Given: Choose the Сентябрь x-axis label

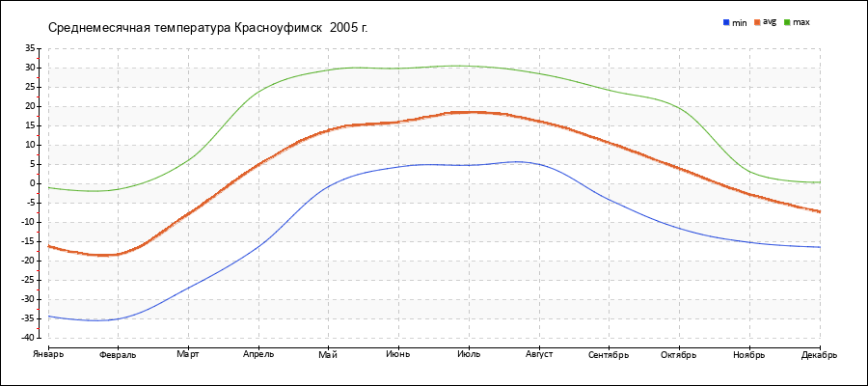Looking at the screenshot, I should click(609, 354).
